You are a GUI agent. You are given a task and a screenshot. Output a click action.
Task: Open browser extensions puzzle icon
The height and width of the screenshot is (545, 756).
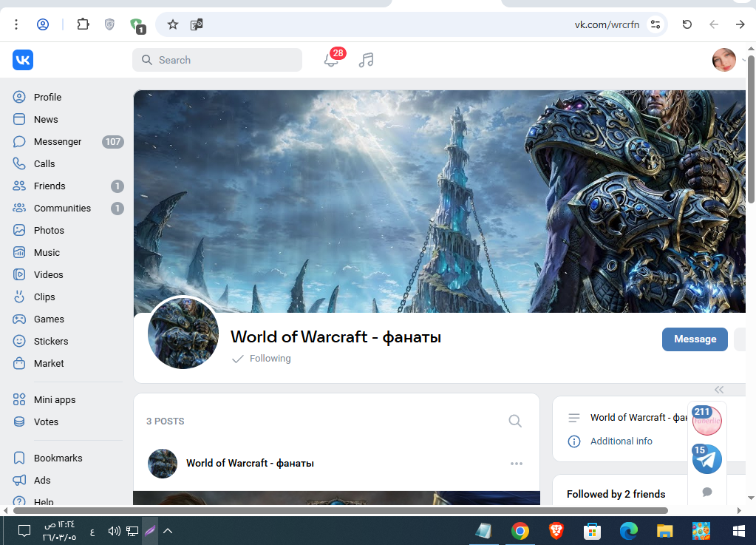(83, 24)
